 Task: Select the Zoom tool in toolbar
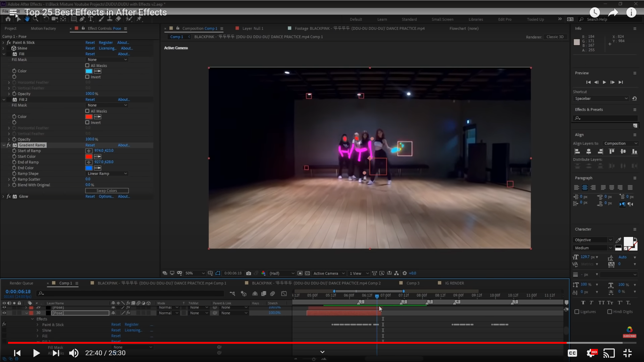coord(36,19)
